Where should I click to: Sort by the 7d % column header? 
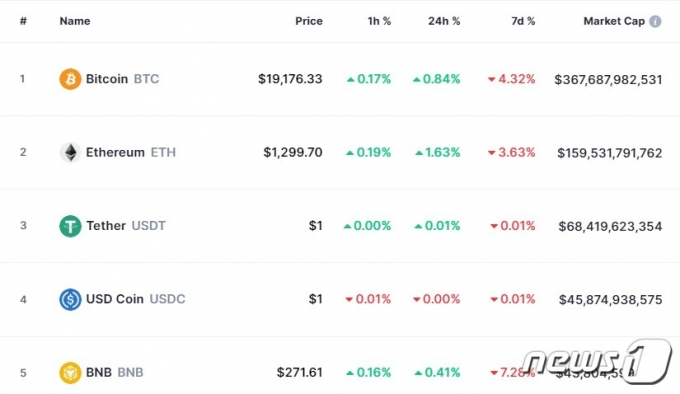click(x=523, y=21)
